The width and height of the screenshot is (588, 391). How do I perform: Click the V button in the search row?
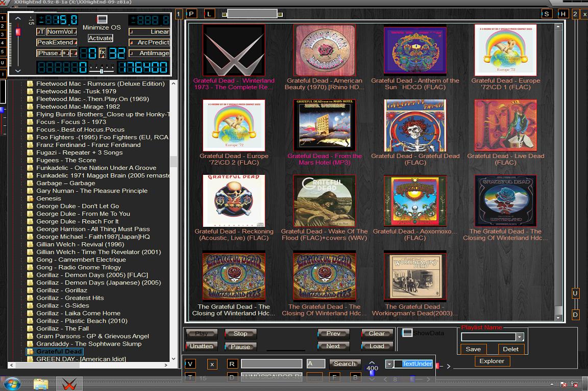pyautogui.click(x=190, y=363)
